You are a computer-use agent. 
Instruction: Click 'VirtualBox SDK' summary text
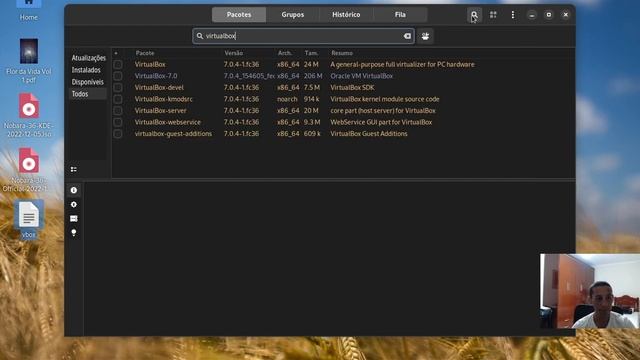352,87
